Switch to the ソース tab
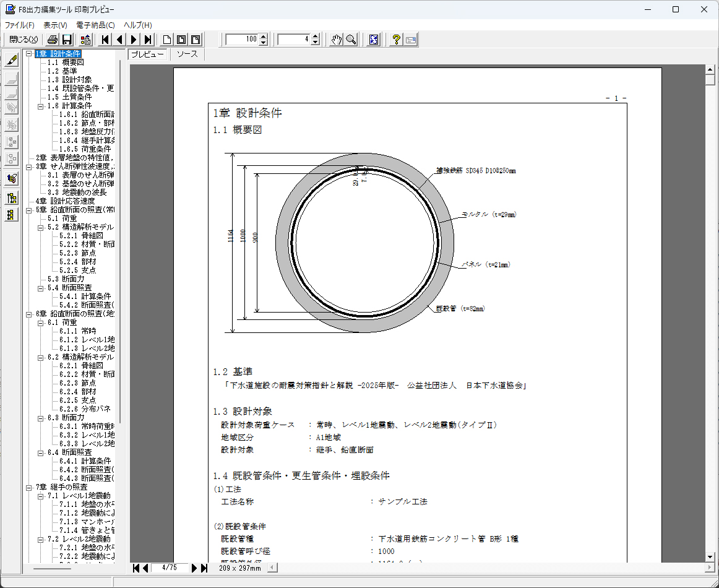 point(187,54)
